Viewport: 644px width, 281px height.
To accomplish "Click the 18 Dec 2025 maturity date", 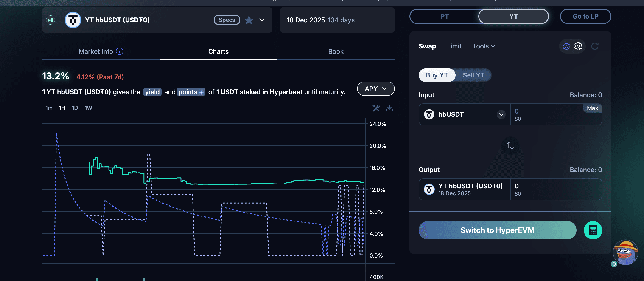I will pos(306,20).
